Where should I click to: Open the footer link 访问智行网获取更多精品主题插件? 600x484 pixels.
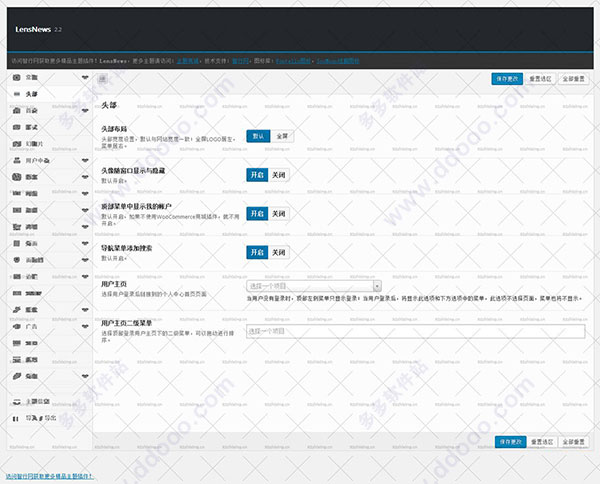49,476
